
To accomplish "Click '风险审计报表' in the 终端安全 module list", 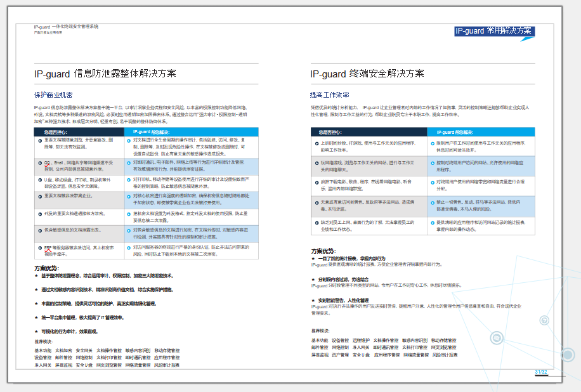I will (x=445, y=355).
